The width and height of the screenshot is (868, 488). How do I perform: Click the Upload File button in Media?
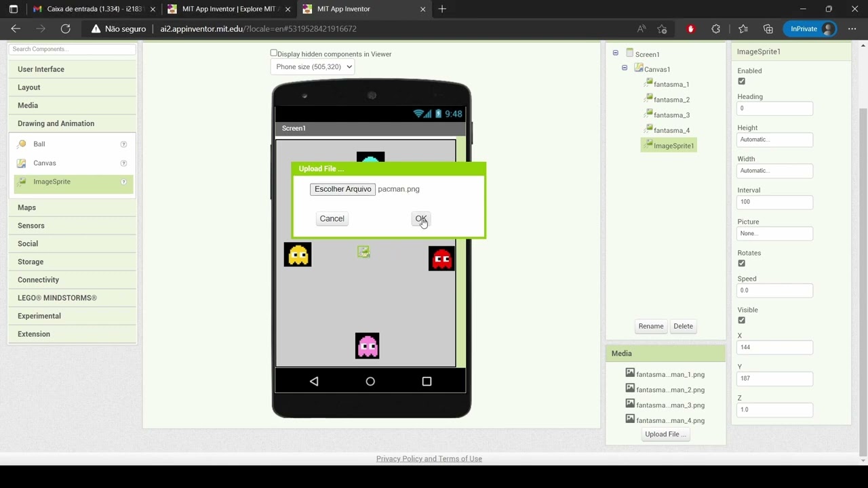[665, 434]
